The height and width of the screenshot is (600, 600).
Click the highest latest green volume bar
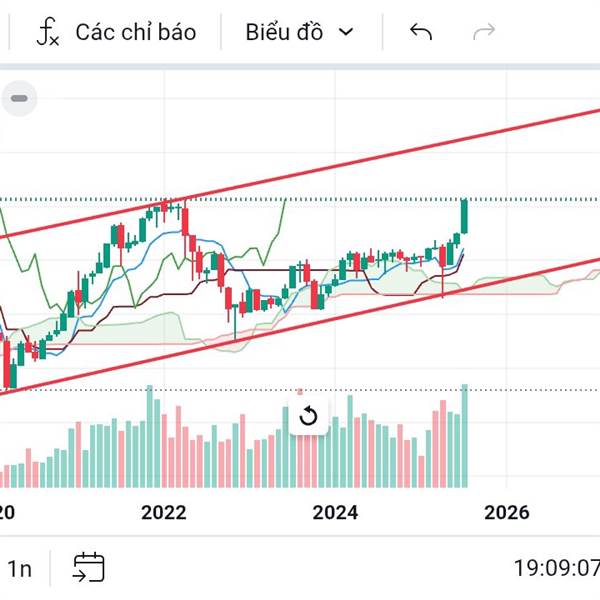[x=465, y=436]
